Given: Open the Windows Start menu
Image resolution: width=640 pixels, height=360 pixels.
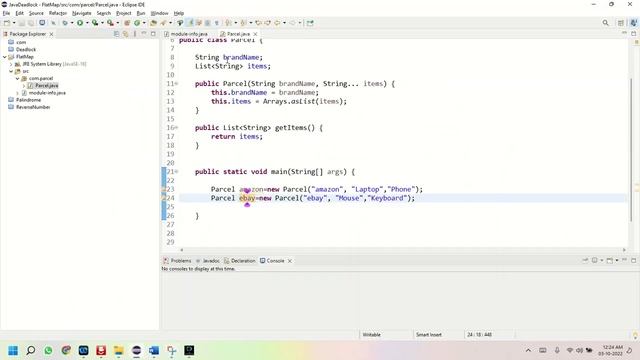Looking at the screenshot, I should point(13,351).
